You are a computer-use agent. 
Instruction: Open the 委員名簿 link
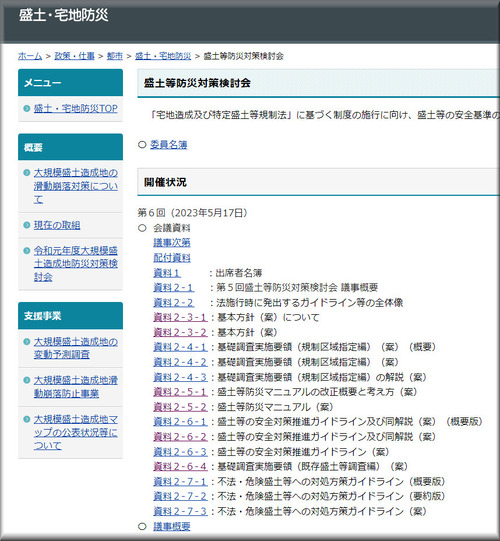point(169,145)
